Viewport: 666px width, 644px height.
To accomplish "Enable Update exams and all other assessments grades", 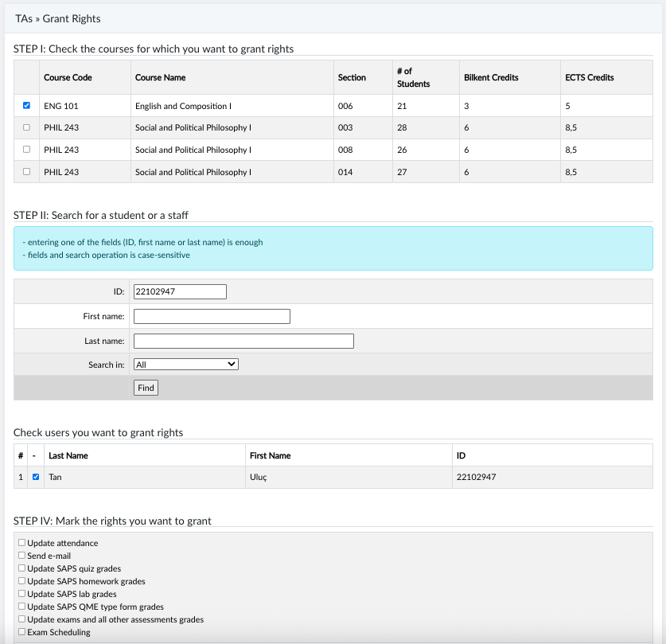I will point(21,619).
